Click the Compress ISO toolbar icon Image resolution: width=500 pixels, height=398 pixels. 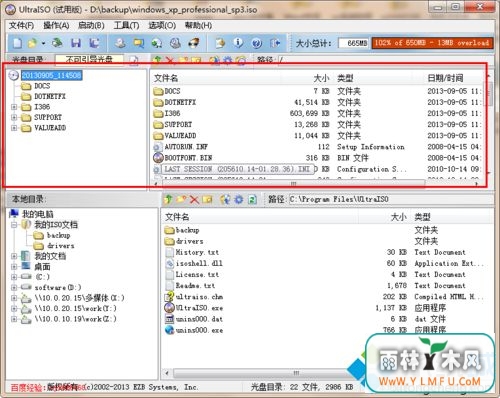pos(156,43)
